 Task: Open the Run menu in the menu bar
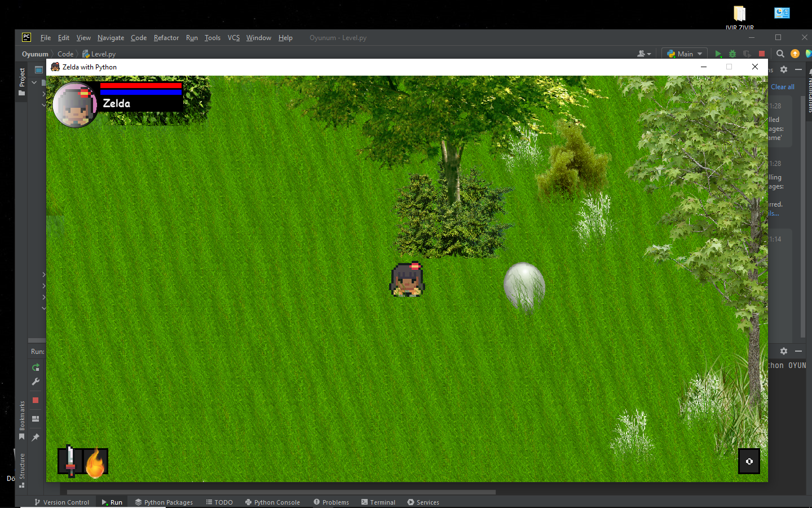(x=192, y=38)
